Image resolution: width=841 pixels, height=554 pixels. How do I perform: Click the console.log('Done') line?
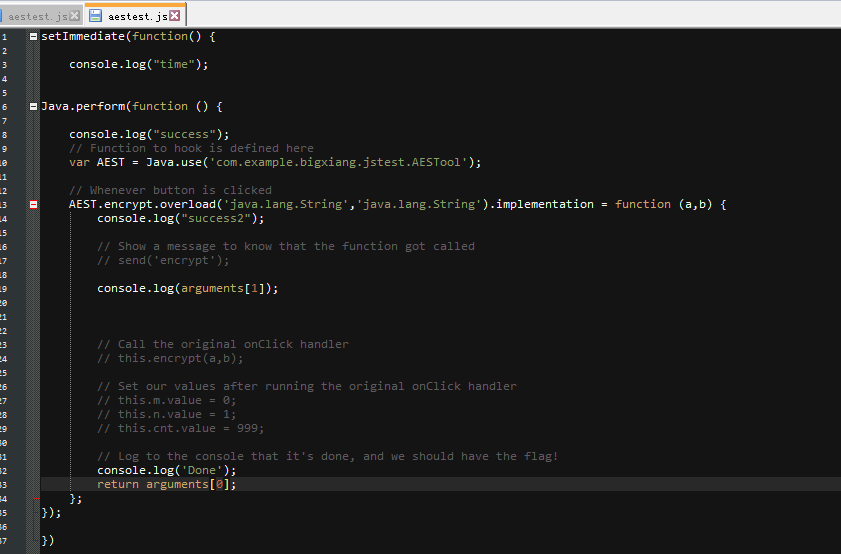166,470
